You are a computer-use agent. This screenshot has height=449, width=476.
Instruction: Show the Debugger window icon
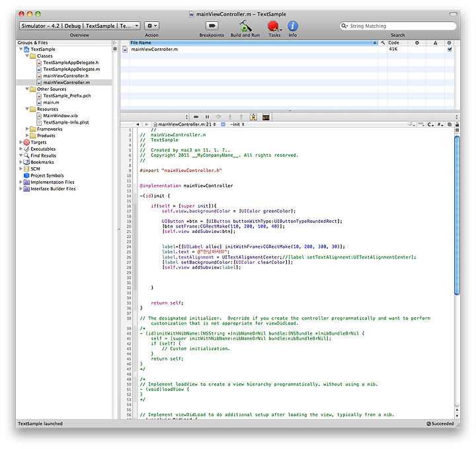coord(253,117)
